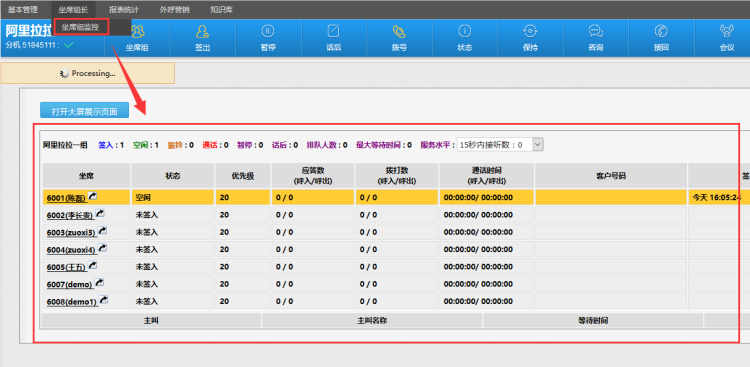Open the 坐席组 agent group toolbar icon
The width and height of the screenshot is (750, 367).
click(137, 32)
